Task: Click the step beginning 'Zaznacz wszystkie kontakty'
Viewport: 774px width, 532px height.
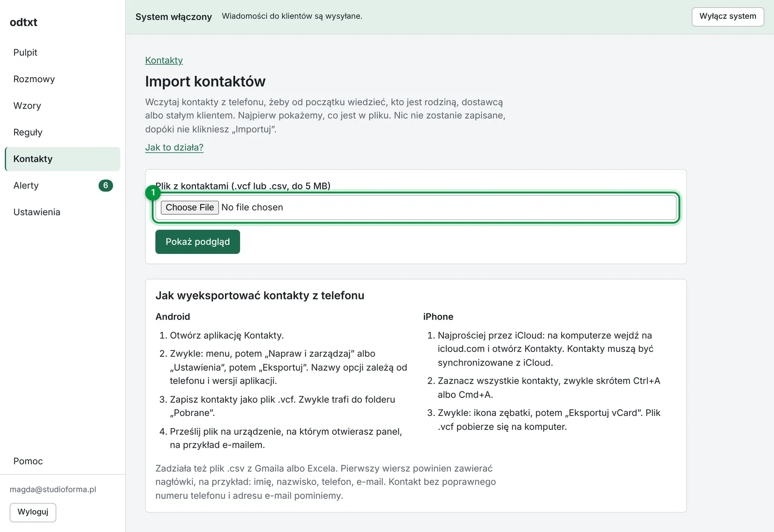Action: (549, 388)
